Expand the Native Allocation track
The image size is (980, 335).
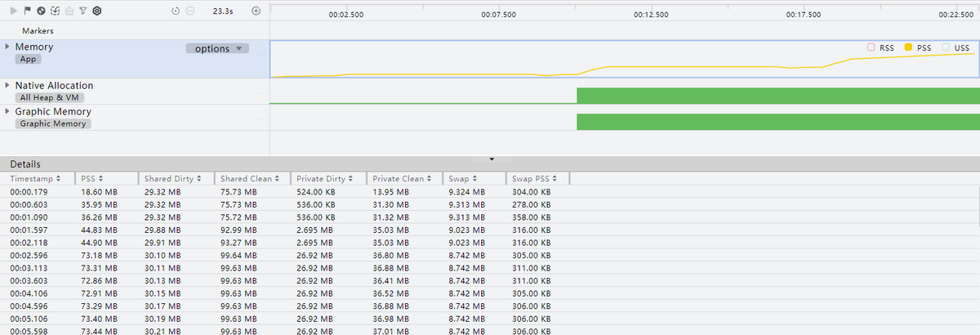click(7, 85)
